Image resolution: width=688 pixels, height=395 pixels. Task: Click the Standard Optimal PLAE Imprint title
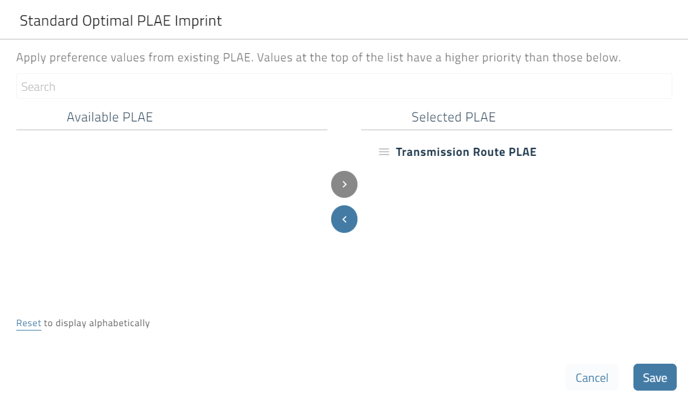tap(121, 21)
